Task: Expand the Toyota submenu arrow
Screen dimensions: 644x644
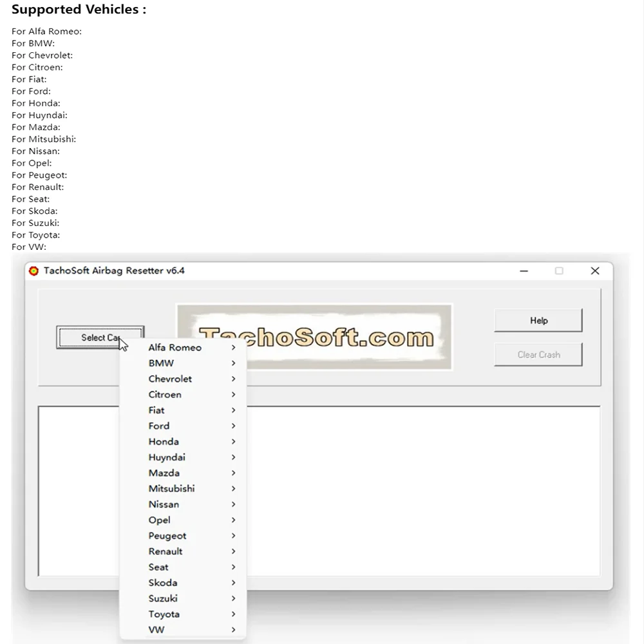Action: 233,614
